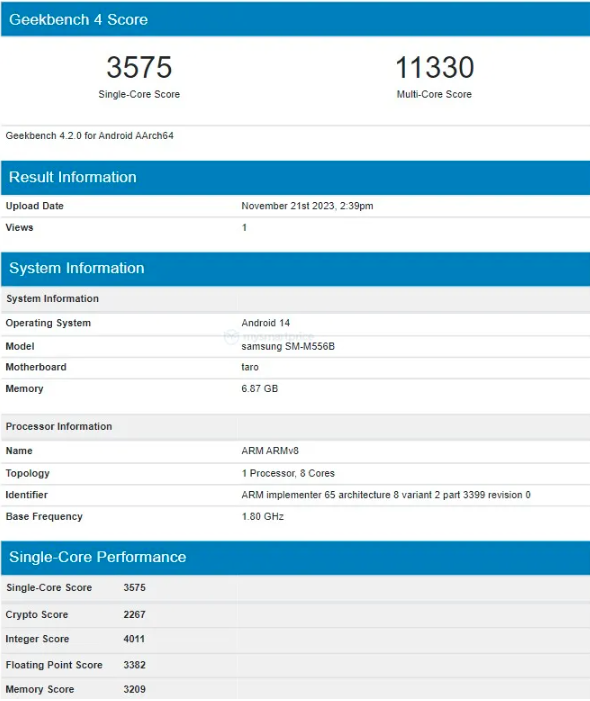590x701 pixels.
Task: Select the ARM implementer 65 identifier string
Action: pyautogui.click(x=386, y=495)
